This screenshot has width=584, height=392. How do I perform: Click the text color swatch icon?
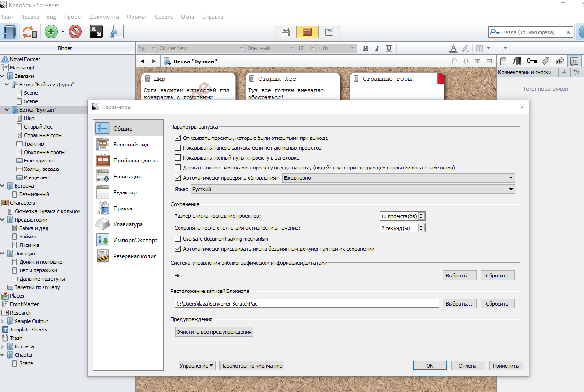point(453,48)
